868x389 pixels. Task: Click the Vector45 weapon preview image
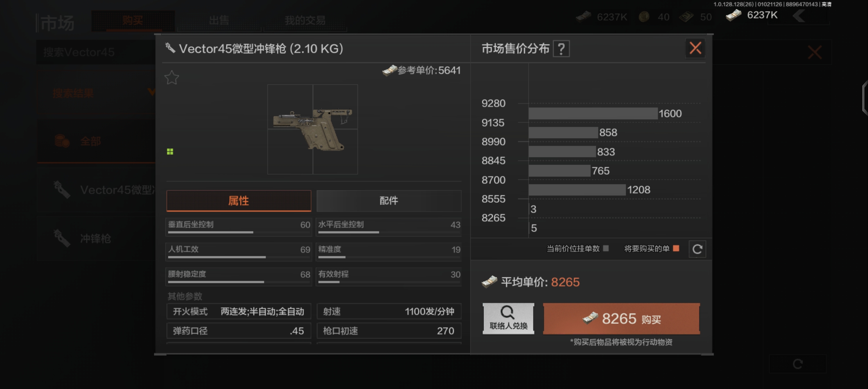click(x=313, y=129)
